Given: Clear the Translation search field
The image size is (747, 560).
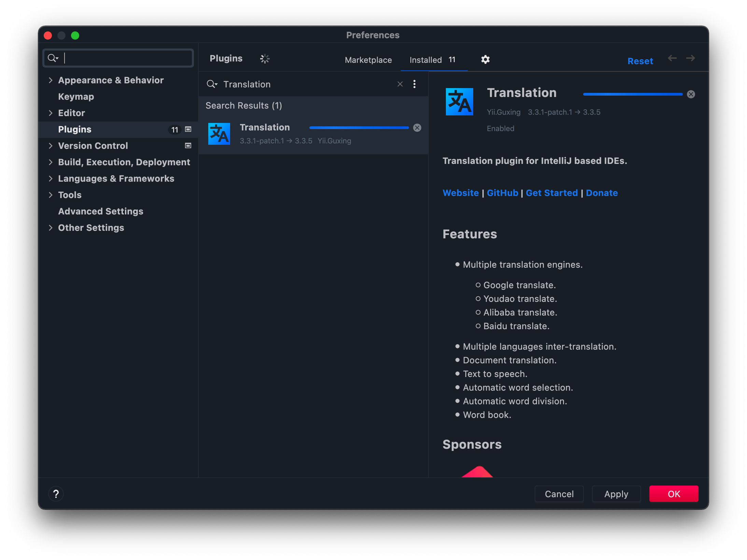Looking at the screenshot, I should [x=400, y=84].
